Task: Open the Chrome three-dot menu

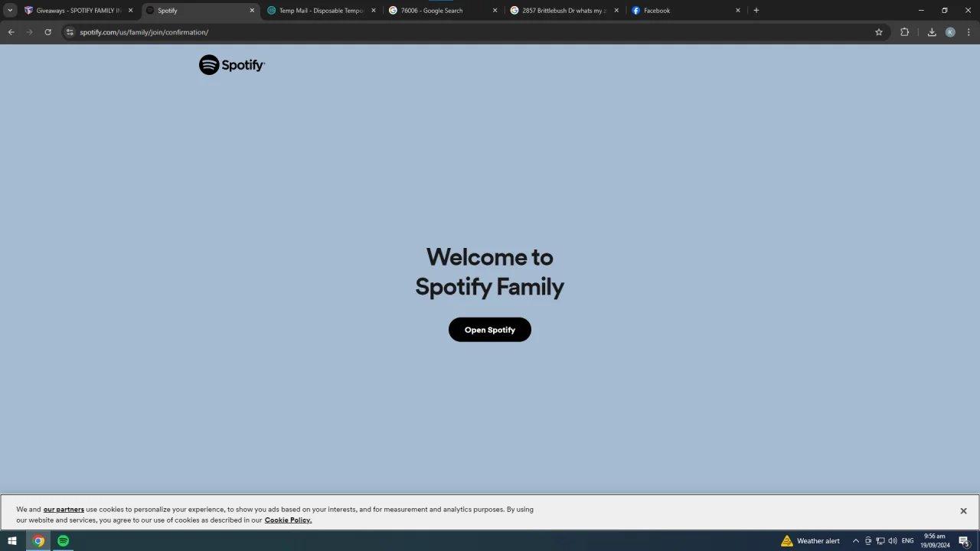Action: [969, 32]
